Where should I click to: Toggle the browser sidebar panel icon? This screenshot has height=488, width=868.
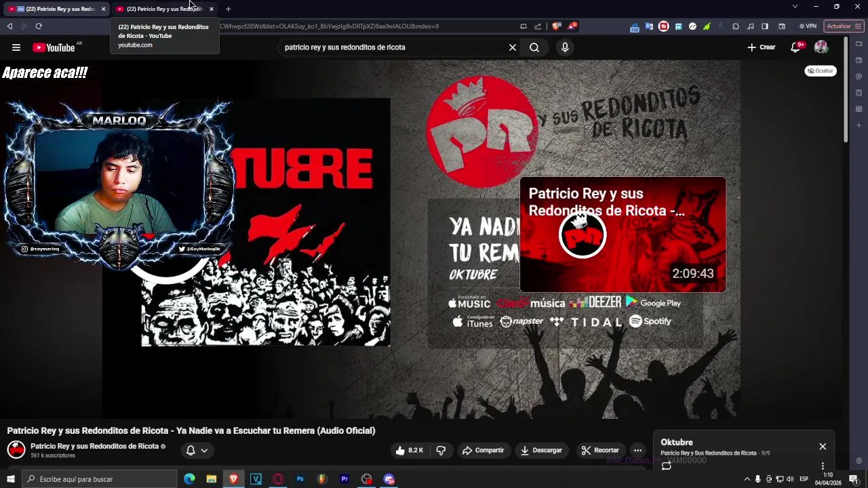coord(765,26)
